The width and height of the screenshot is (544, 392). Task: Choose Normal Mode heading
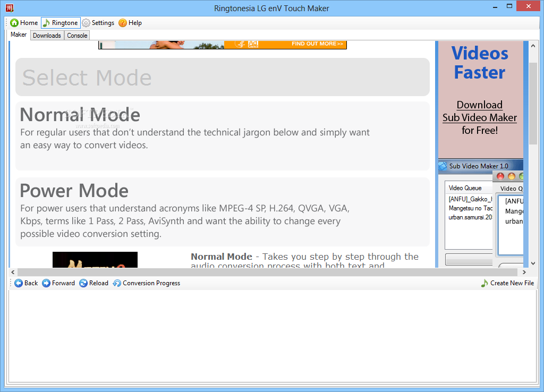[80, 115]
